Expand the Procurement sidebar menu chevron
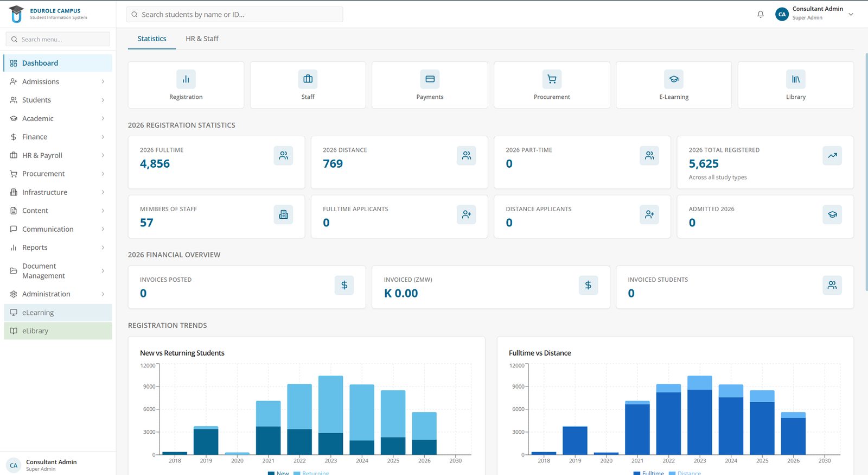This screenshot has width=868, height=475. [103, 174]
